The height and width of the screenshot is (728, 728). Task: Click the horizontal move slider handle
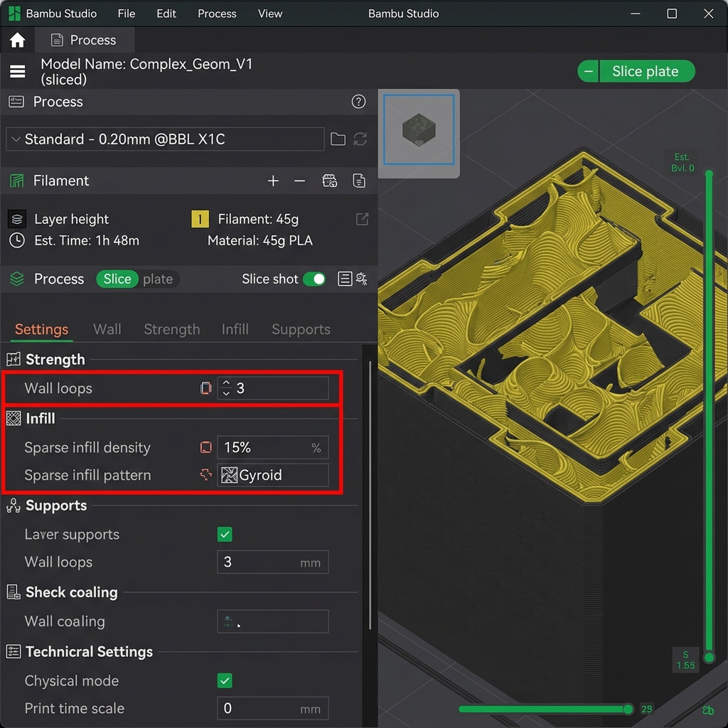click(628, 709)
